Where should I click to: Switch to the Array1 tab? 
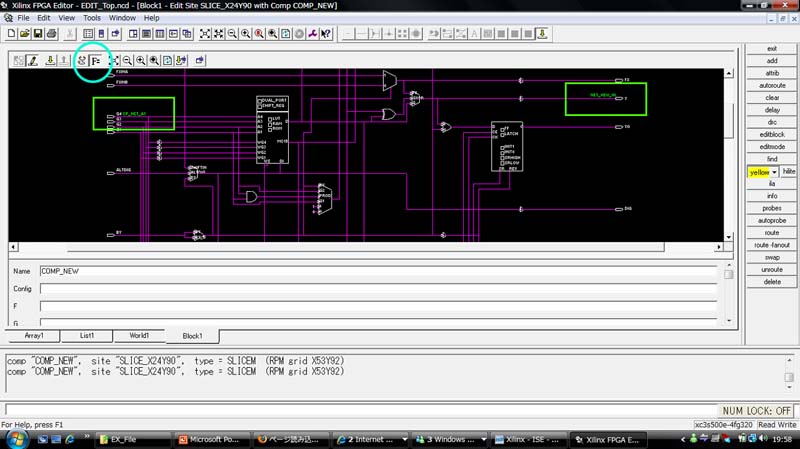(x=34, y=336)
